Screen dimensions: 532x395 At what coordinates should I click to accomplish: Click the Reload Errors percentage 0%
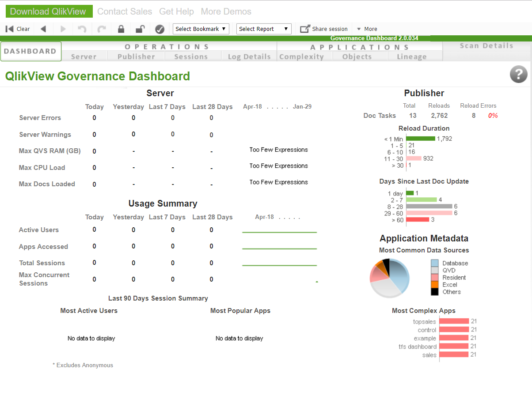(493, 116)
